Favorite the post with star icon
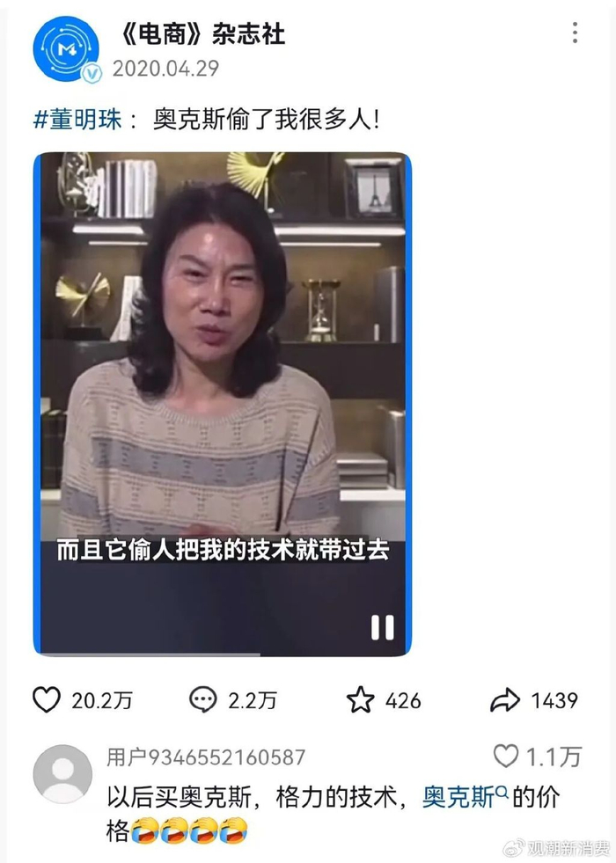616x863 pixels. click(361, 699)
